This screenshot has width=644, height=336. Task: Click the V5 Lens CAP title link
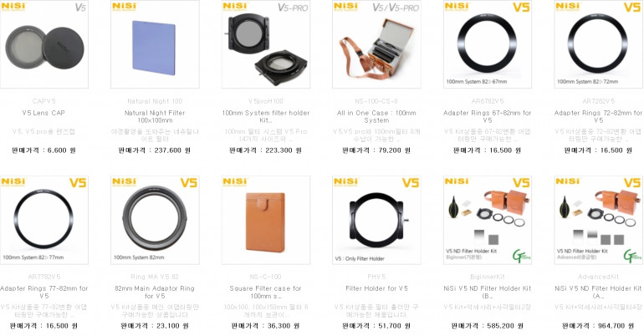[43, 113]
